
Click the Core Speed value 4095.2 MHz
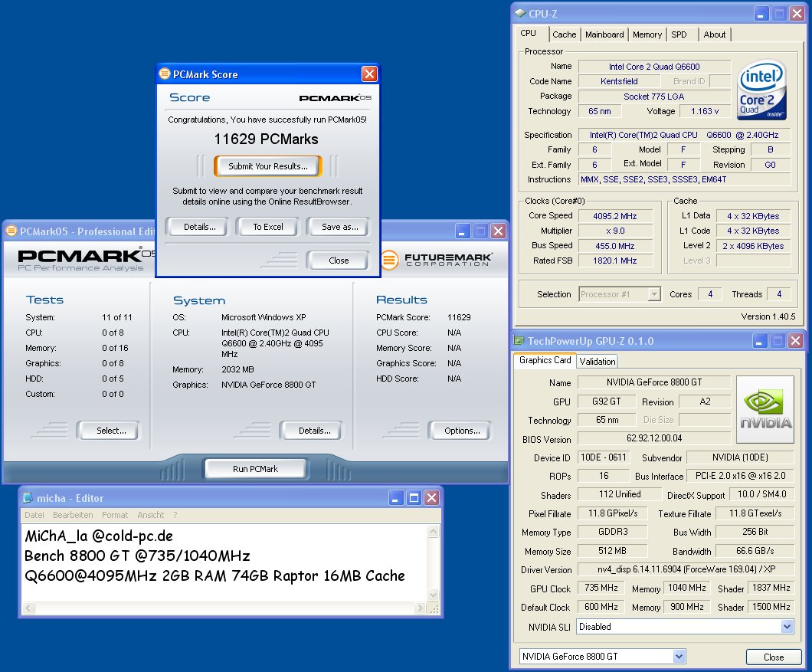tap(614, 216)
